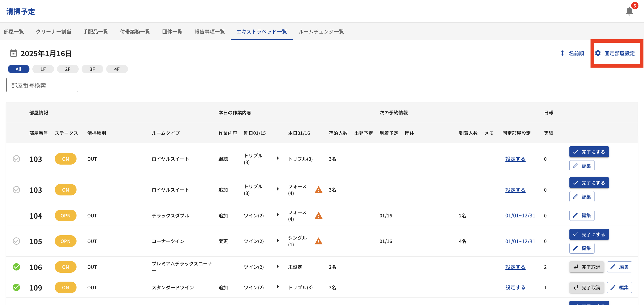
Task: Focus the 部屋番号検索 search field
Action: tap(42, 85)
